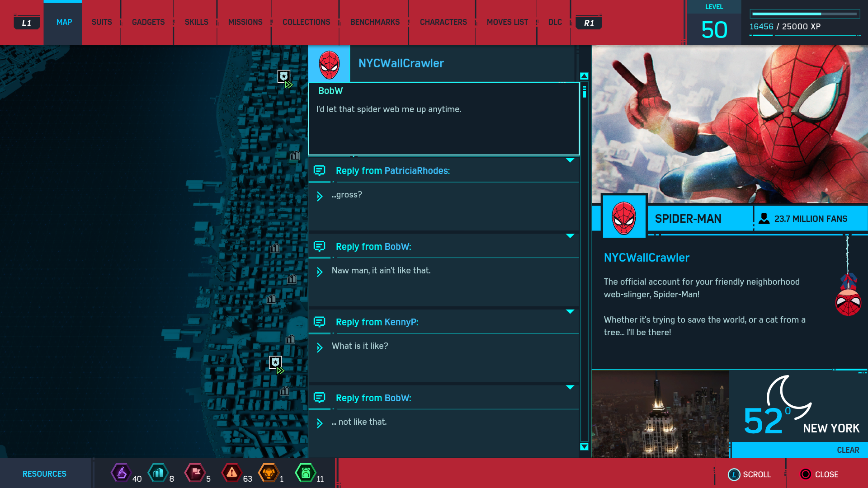Click the NYCWallCrawler Spider-Man avatar in feed header
Image resolution: width=868 pixels, height=488 pixels.
coord(329,64)
